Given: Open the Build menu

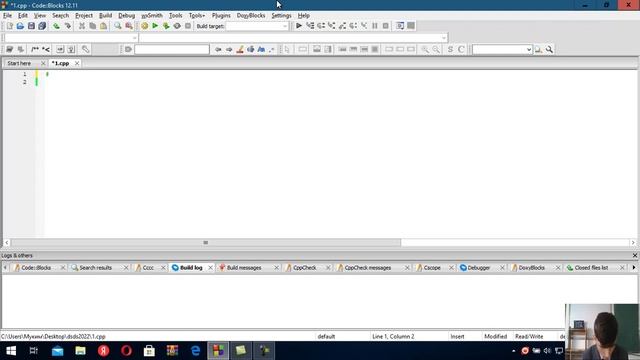Looking at the screenshot, I should tap(105, 16).
